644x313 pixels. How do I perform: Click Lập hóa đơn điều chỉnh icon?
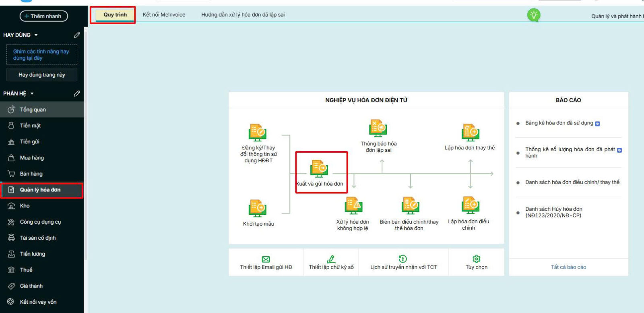[x=470, y=205]
